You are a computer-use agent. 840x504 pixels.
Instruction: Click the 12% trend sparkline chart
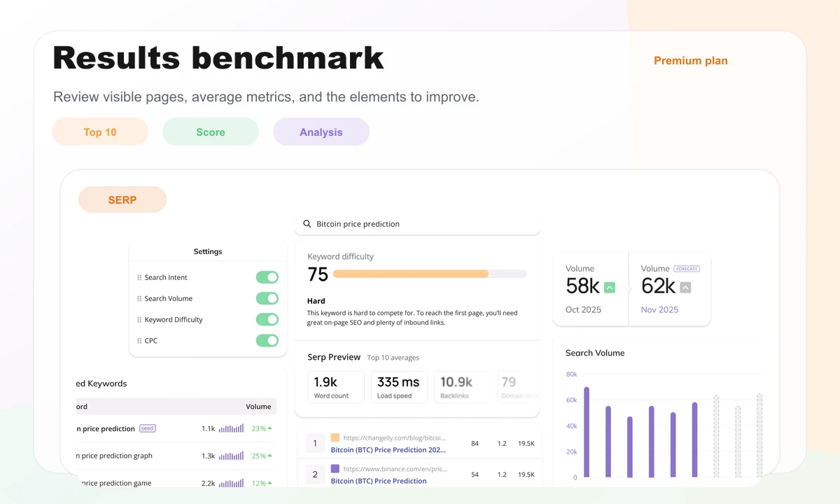pyautogui.click(x=231, y=483)
